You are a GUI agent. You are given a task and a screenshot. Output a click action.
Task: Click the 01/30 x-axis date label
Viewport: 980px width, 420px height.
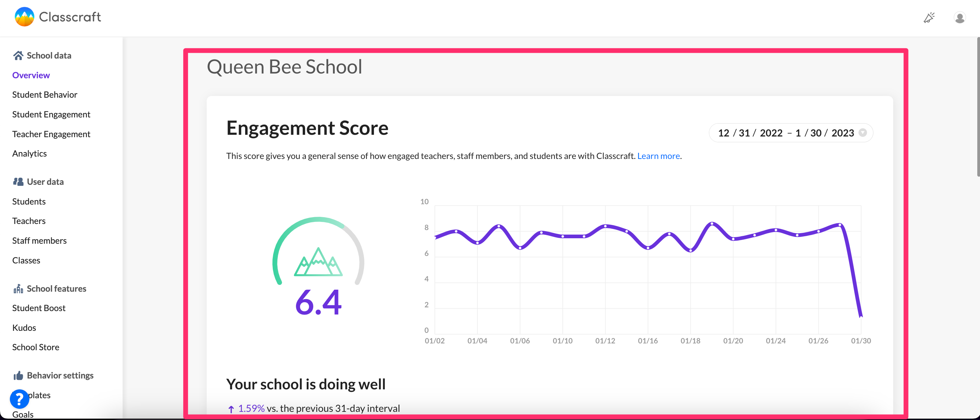click(860, 341)
